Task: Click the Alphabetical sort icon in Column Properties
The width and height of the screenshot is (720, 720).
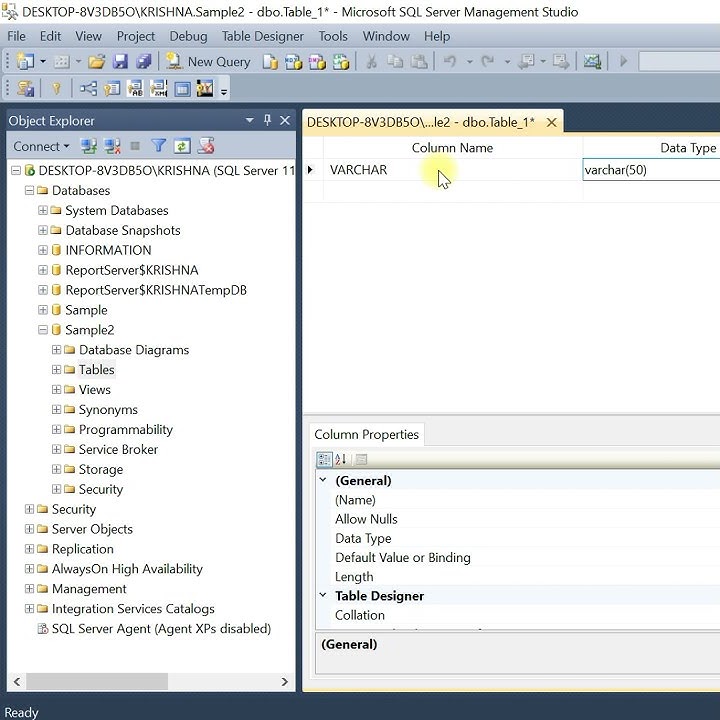Action: point(341,459)
